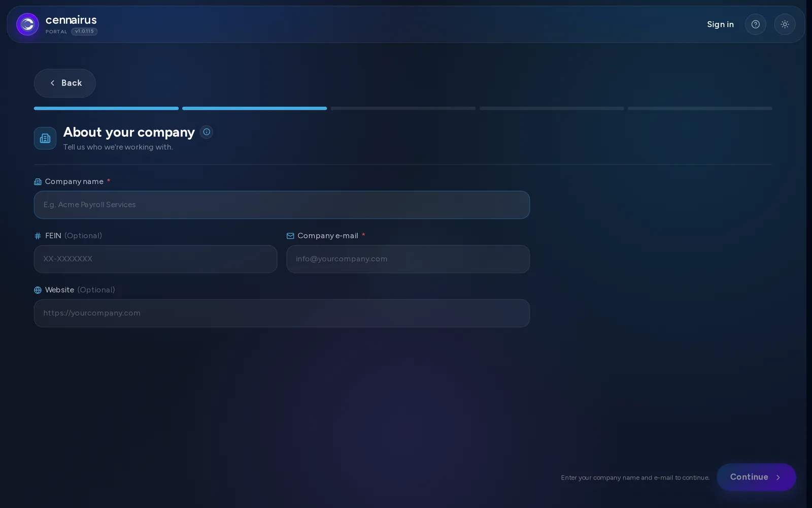Click the Sign in link
Viewport: 812px width, 508px height.
[x=720, y=24]
